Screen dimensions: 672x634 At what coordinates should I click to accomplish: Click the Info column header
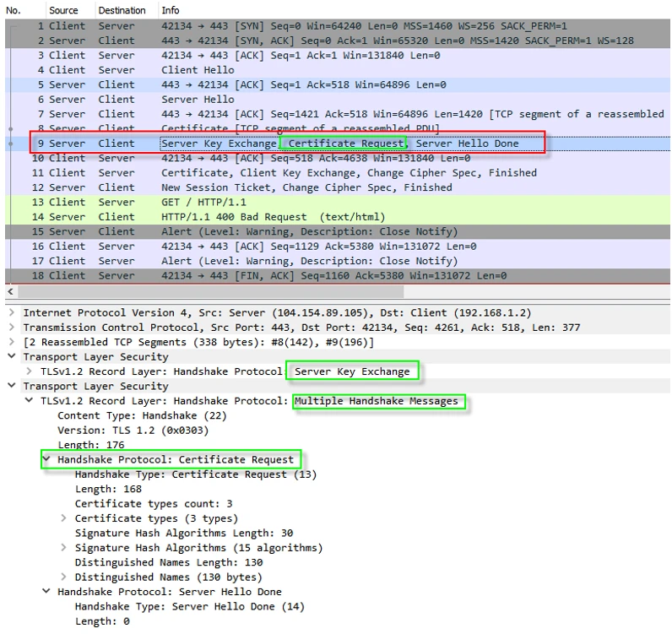pyautogui.click(x=170, y=10)
